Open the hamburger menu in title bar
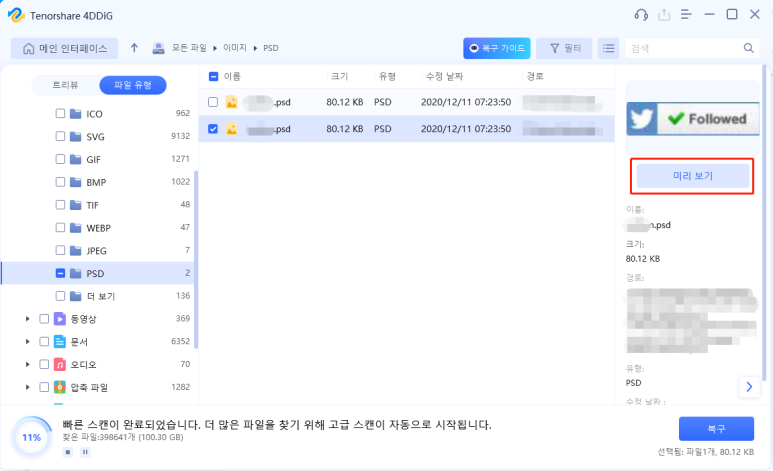Screen dimensions: 773x471 (686, 14)
